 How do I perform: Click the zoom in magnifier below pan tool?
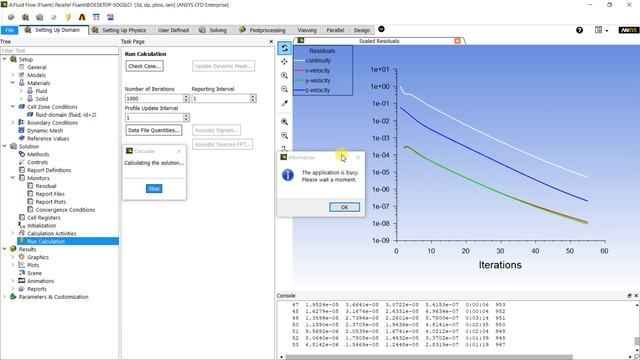284,76
